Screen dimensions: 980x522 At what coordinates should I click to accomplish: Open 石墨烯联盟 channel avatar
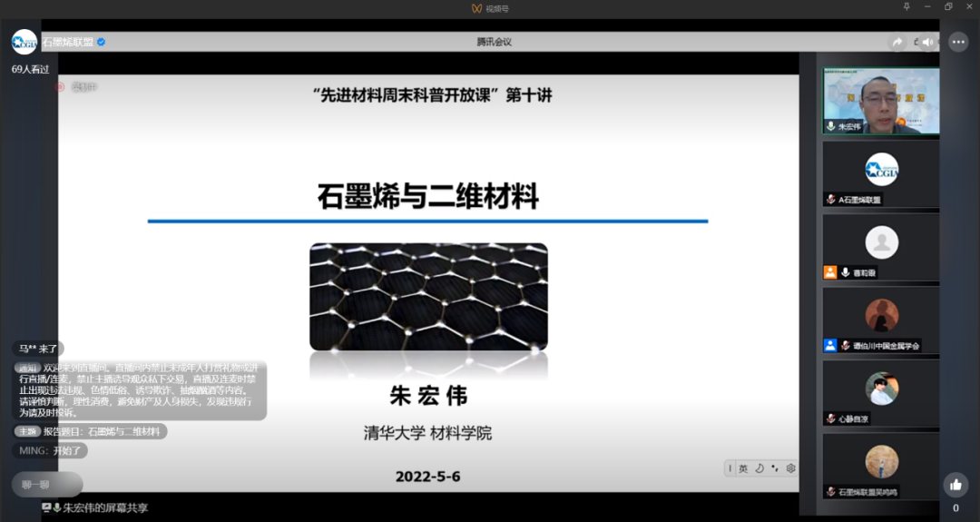tap(24, 42)
